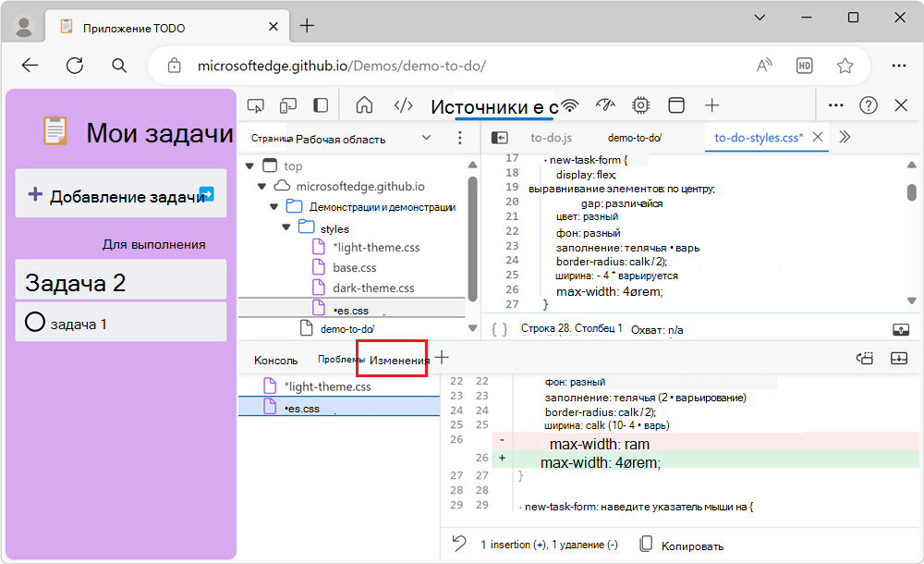
Task: Open Customize and control DevTools menu
Action: click(835, 105)
